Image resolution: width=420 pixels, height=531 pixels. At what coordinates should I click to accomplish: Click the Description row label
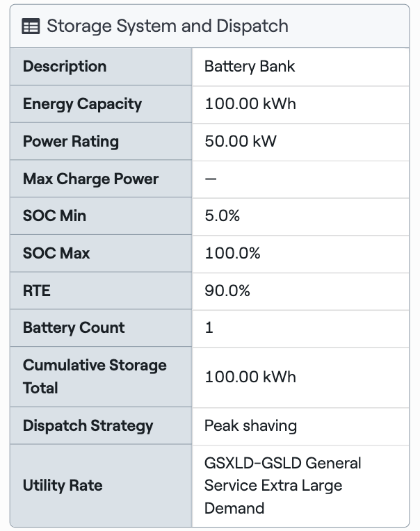65,67
